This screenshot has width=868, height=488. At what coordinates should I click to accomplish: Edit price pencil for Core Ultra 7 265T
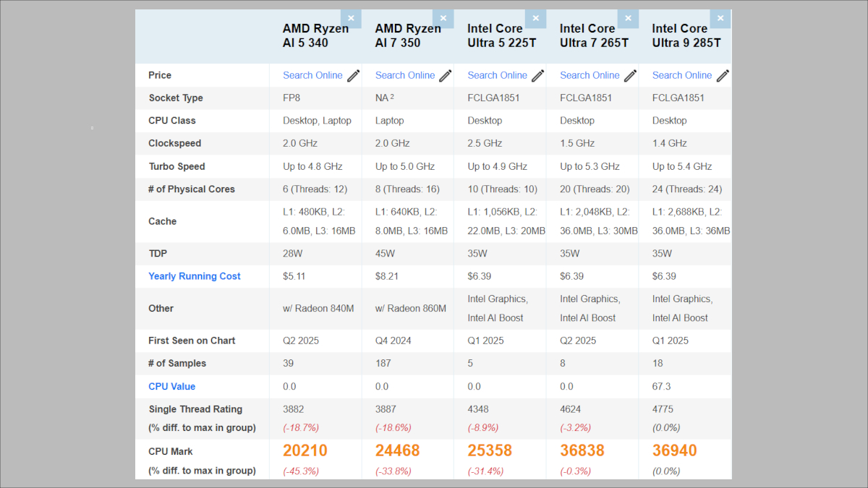(631, 76)
